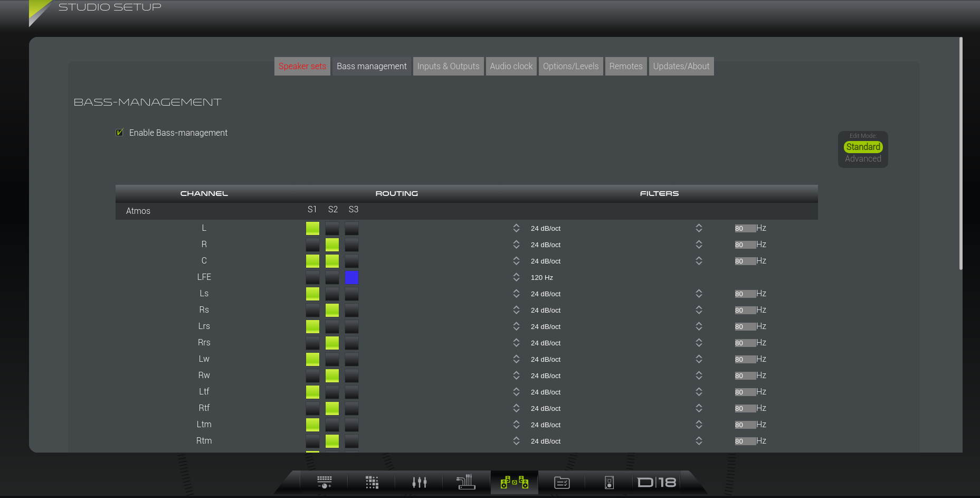Toggle S2 routing for the L channel
Screen dimensions: 980x498
click(332, 229)
